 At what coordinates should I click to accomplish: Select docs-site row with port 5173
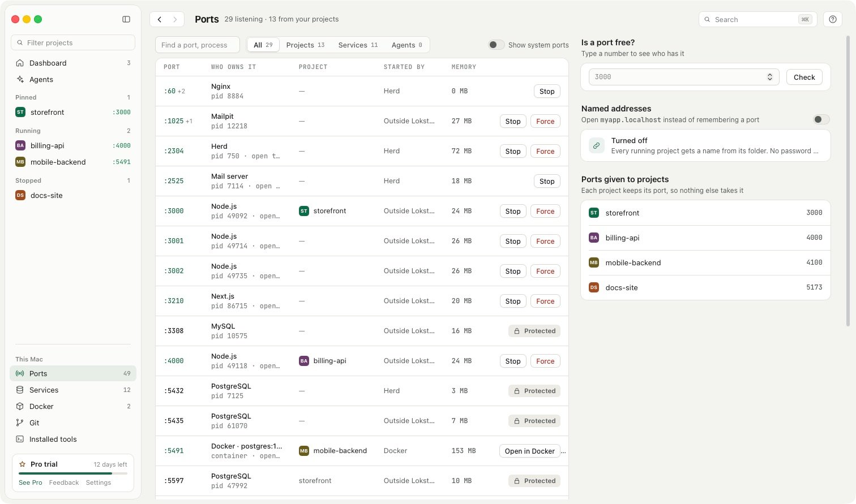(x=705, y=287)
